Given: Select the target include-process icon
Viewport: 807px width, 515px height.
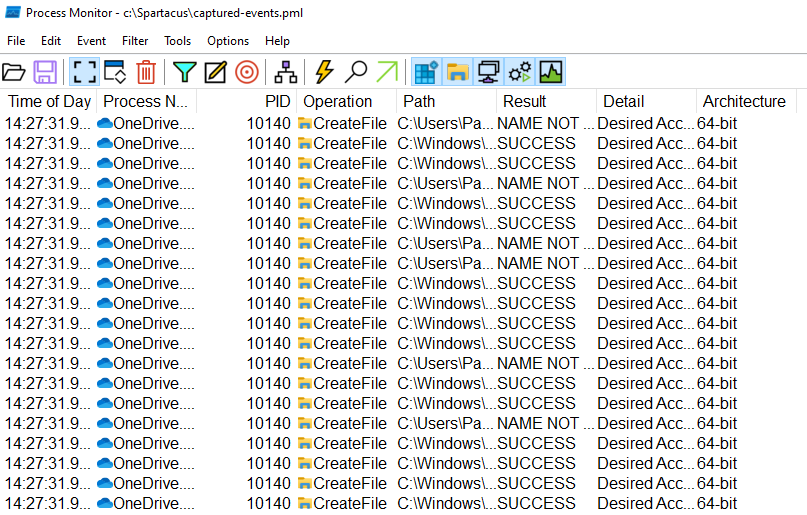Looking at the screenshot, I should 247,72.
